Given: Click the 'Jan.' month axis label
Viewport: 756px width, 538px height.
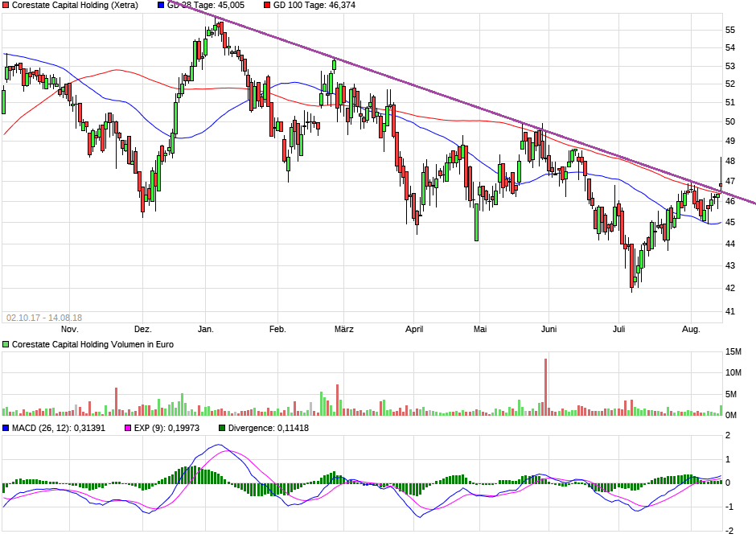Looking at the screenshot, I should pos(207,329).
